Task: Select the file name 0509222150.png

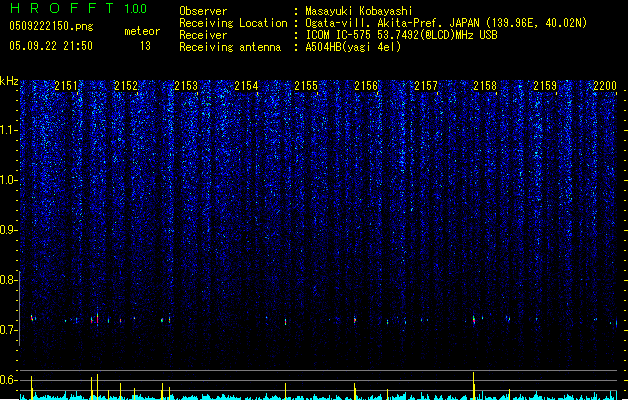Action: click(51, 26)
